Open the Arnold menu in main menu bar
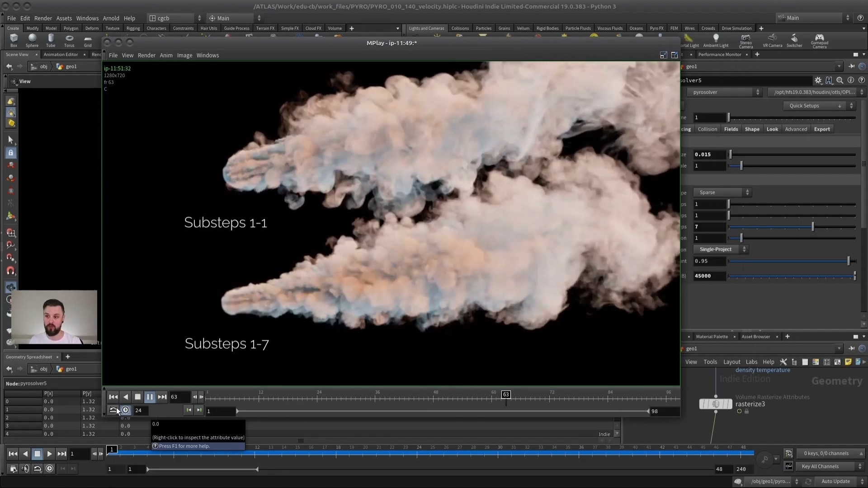Image resolution: width=868 pixels, height=488 pixels. (111, 18)
